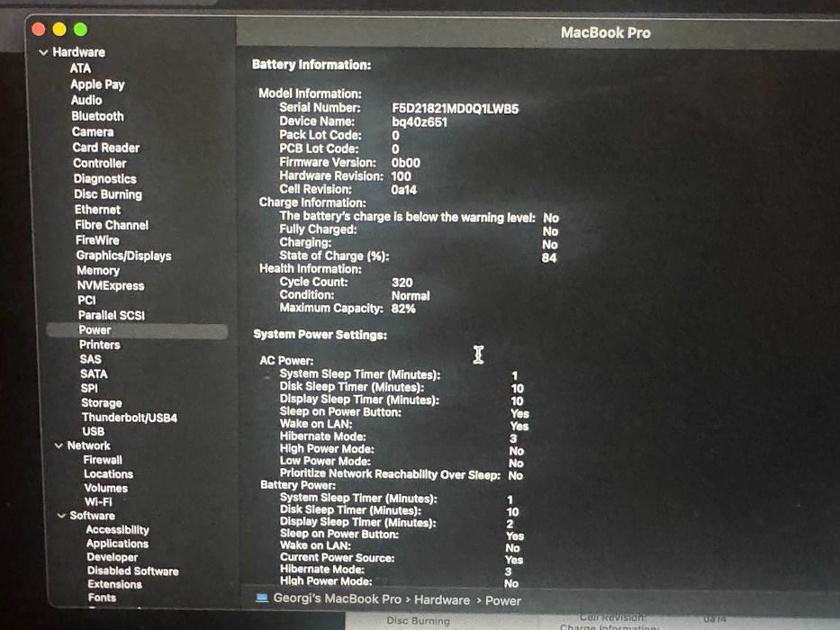Select Parallel SCSI in the sidebar
Viewport: 840px width, 630px height.
point(112,316)
